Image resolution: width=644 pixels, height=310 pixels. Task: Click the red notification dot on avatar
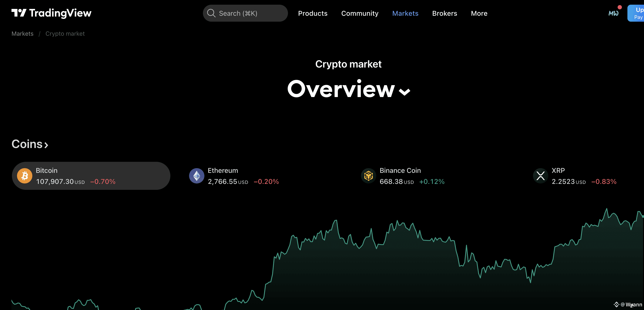pyautogui.click(x=620, y=7)
